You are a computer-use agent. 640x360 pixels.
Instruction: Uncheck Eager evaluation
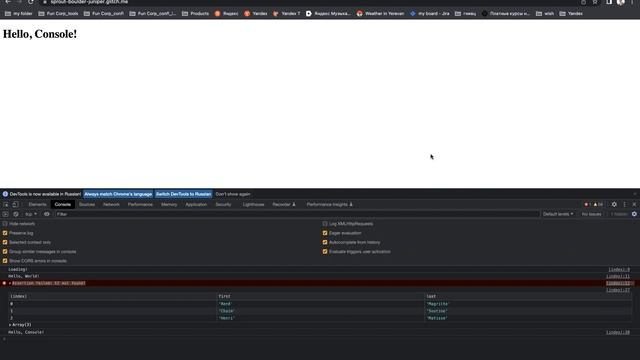(x=325, y=233)
